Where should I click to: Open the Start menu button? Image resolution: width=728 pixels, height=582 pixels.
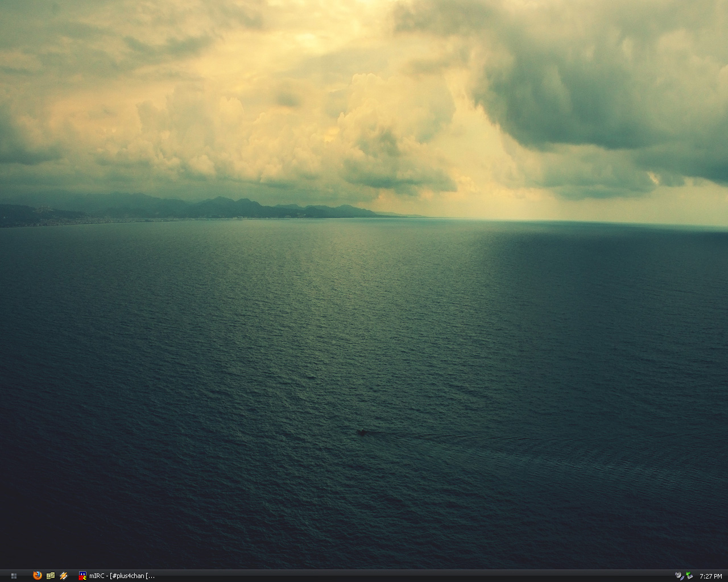(x=14, y=576)
